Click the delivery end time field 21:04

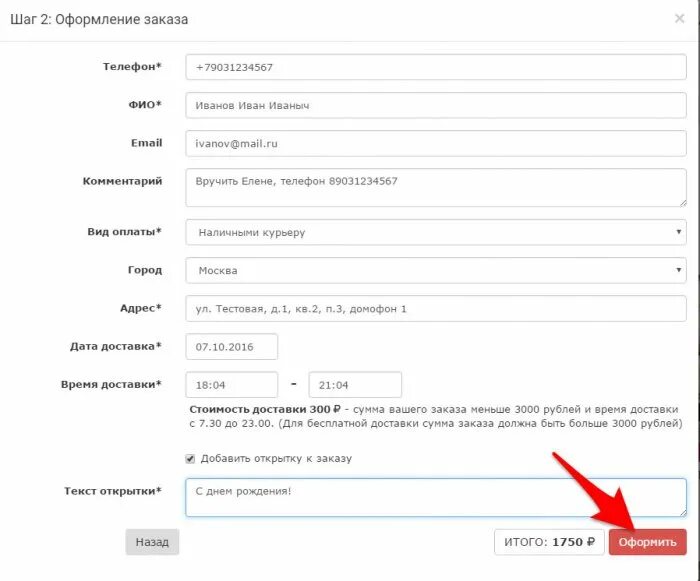355,385
